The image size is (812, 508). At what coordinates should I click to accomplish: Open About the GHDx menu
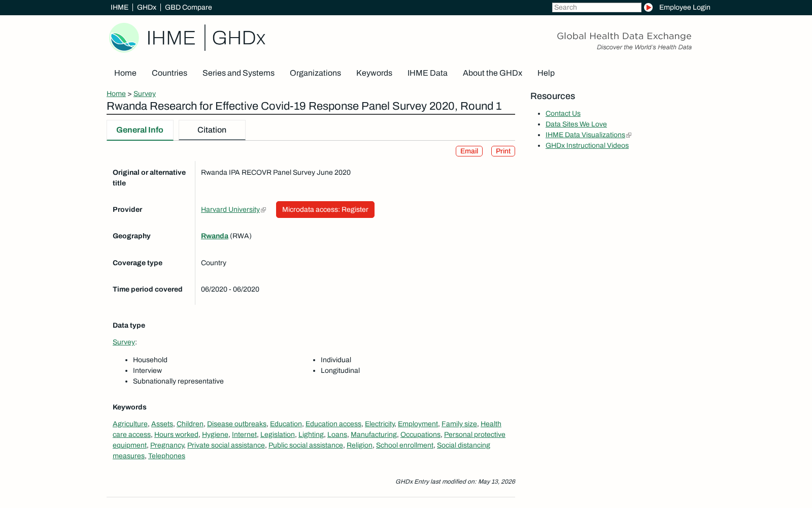pyautogui.click(x=492, y=73)
